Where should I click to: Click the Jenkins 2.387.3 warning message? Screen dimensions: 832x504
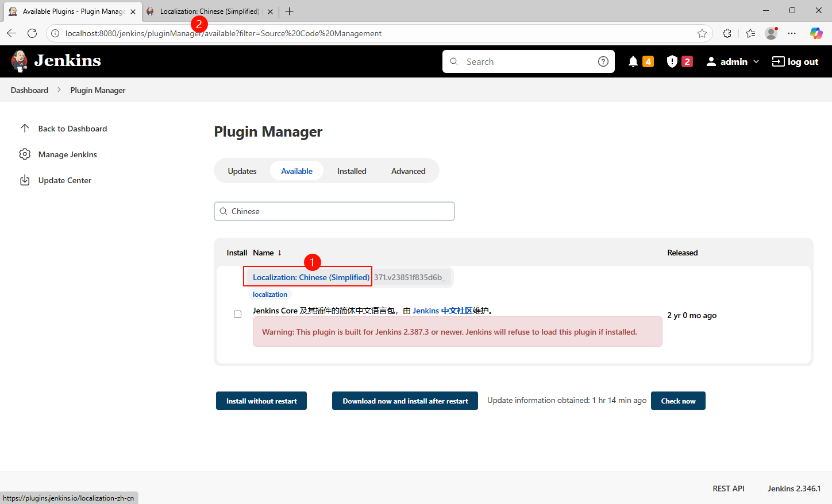point(457,332)
